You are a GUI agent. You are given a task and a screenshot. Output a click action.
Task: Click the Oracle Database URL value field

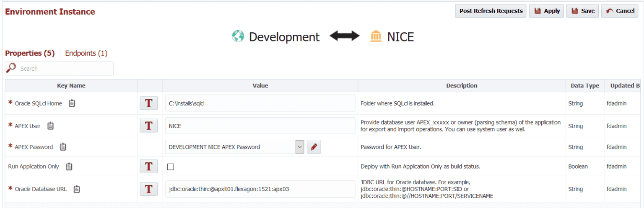pos(260,189)
